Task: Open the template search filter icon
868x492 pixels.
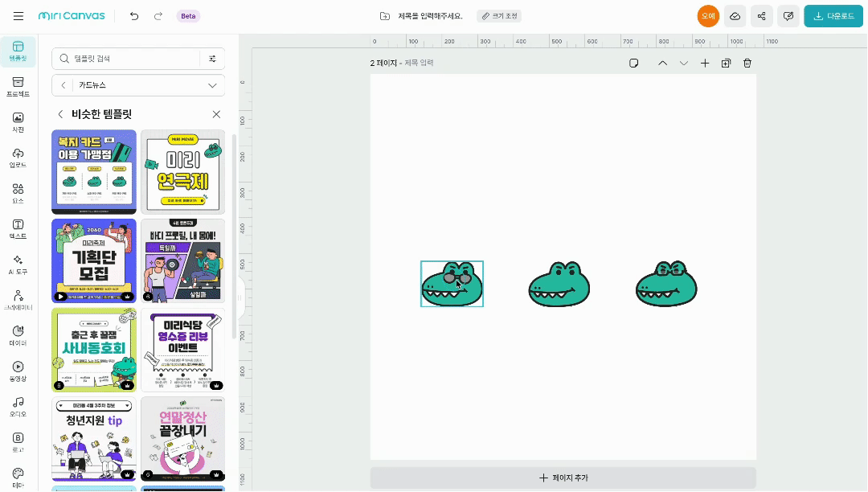Action: [212, 58]
